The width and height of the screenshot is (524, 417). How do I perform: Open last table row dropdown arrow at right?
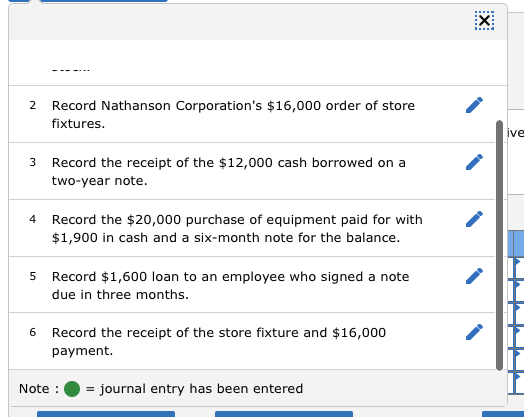(x=518, y=377)
